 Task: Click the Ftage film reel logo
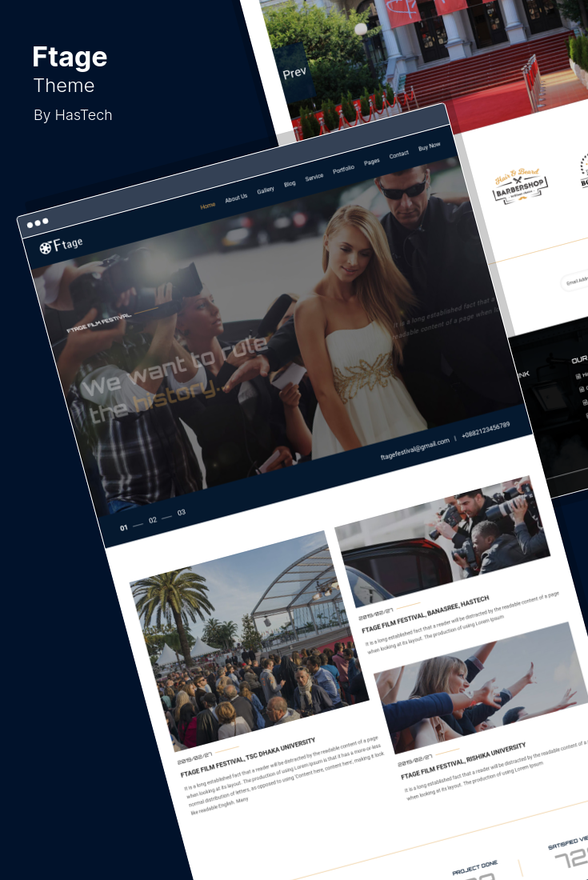click(x=61, y=245)
